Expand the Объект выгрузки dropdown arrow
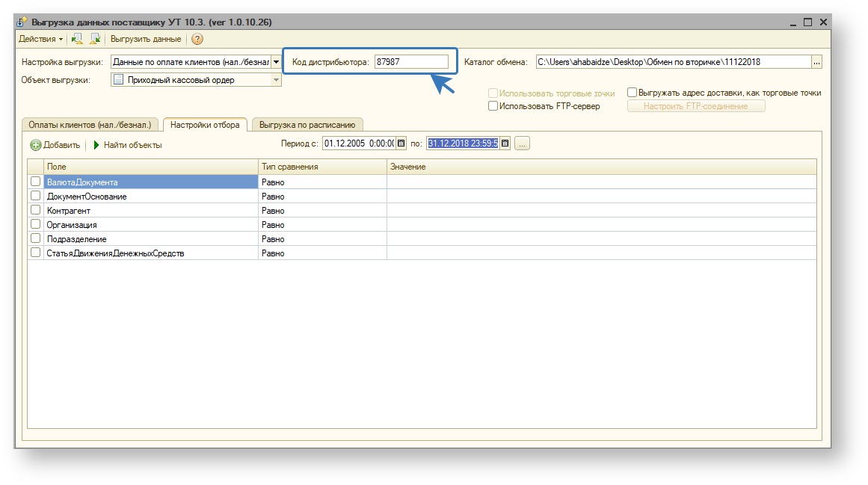 (x=276, y=80)
